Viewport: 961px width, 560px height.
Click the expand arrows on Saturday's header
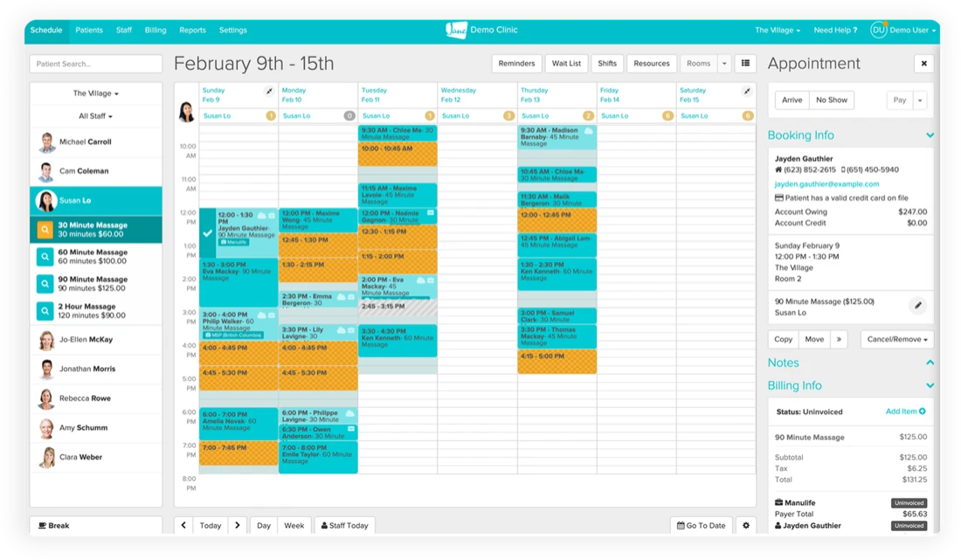coord(747,90)
